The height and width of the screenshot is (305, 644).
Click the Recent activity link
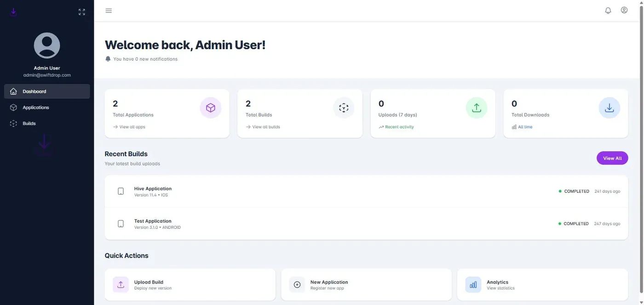coord(396,127)
